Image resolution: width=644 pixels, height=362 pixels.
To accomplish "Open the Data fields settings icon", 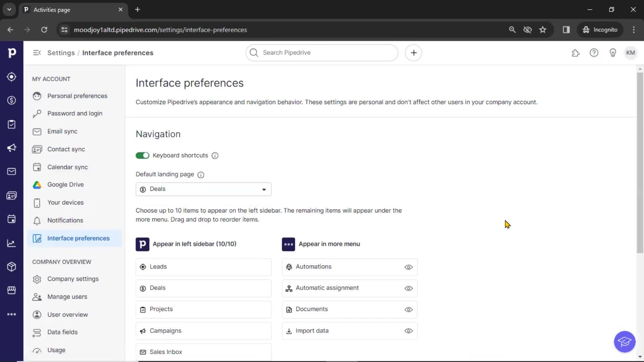I will click(x=37, y=332).
